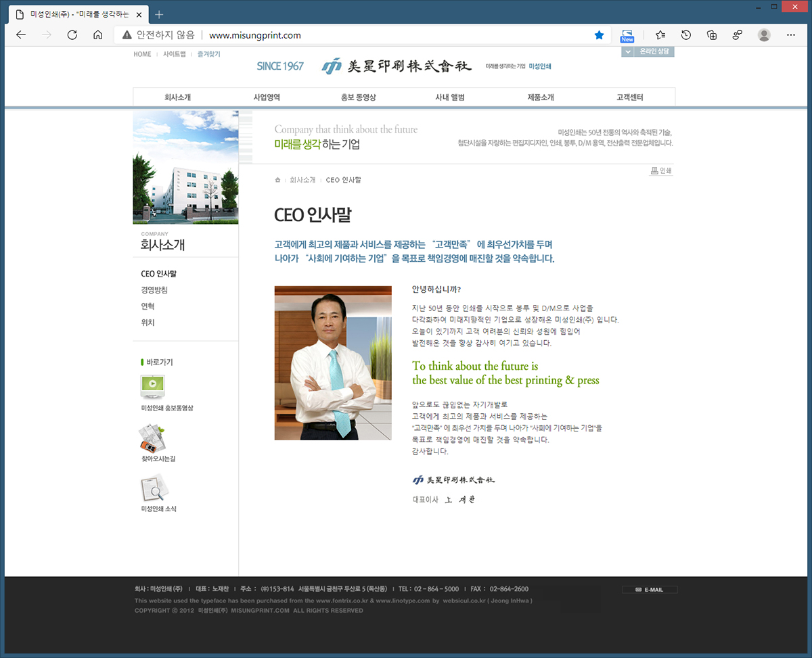Open browser History icon

tap(686, 35)
